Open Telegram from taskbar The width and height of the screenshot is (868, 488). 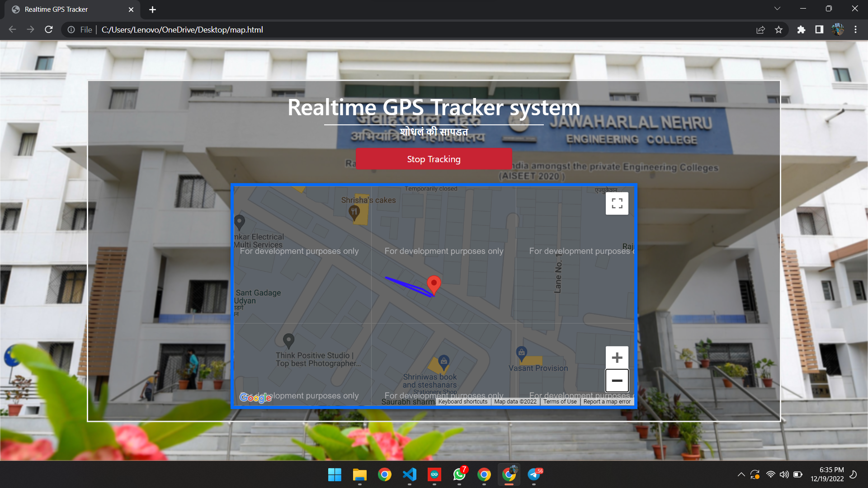coord(534,474)
